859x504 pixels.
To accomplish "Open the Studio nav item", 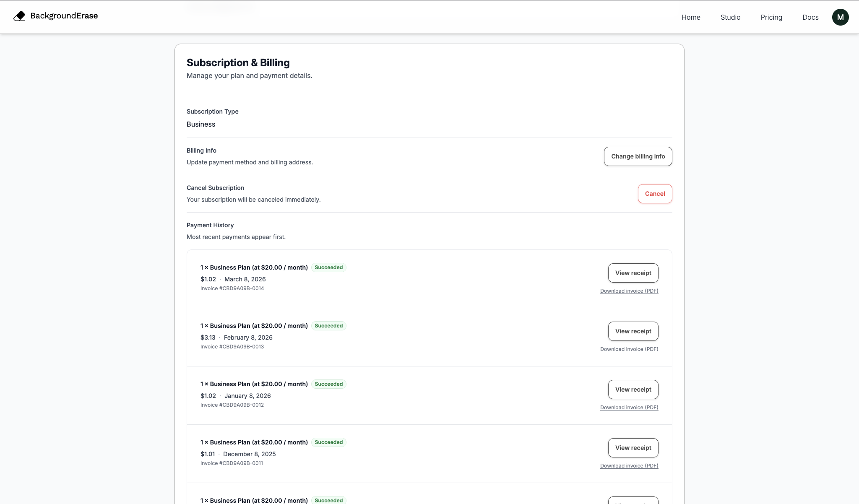I will click(x=730, y=17).
